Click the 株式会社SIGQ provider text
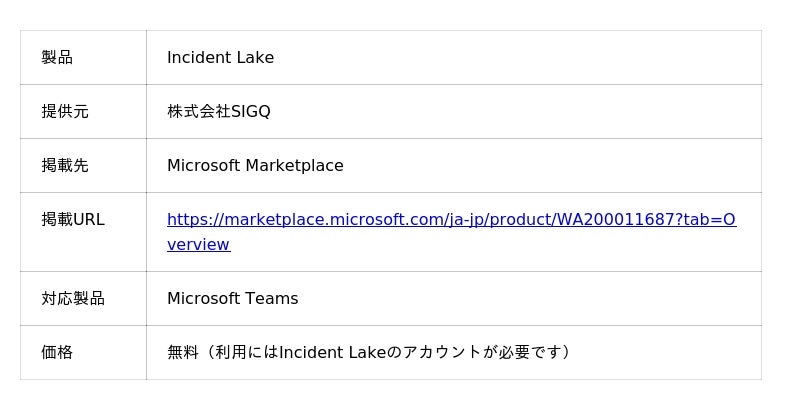 [219, 112]
